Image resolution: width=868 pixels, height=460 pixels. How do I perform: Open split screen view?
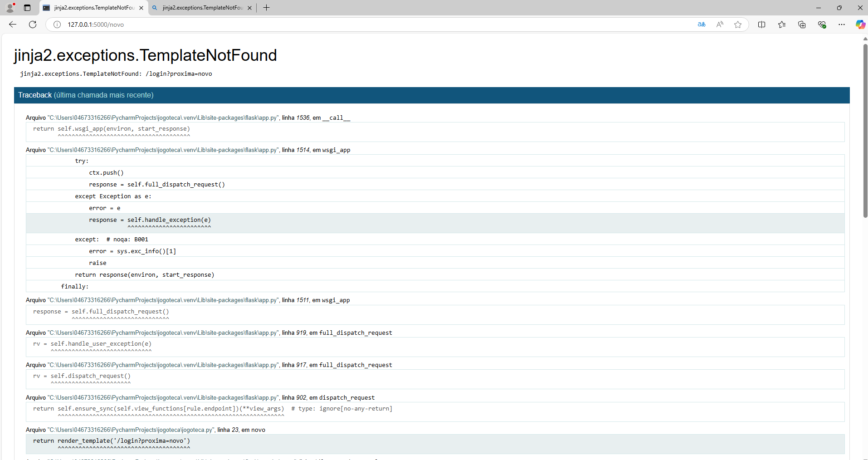click(x=761, y=24)
